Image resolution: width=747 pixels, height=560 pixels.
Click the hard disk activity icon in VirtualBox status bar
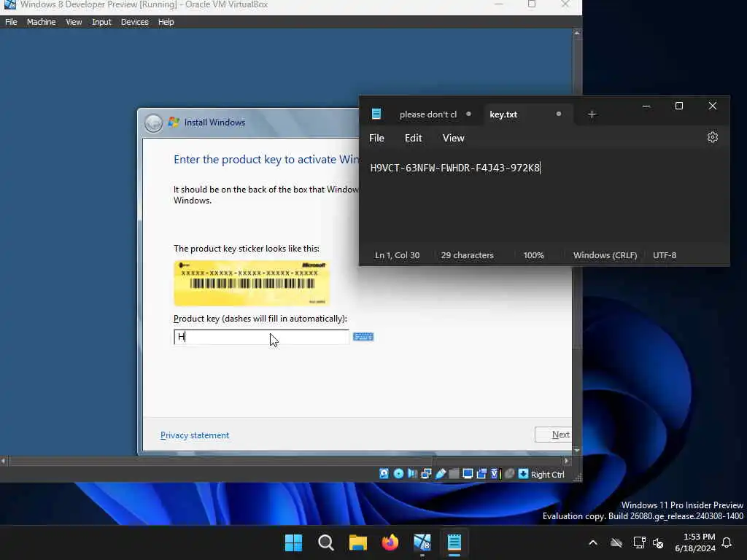coord(384,474)
